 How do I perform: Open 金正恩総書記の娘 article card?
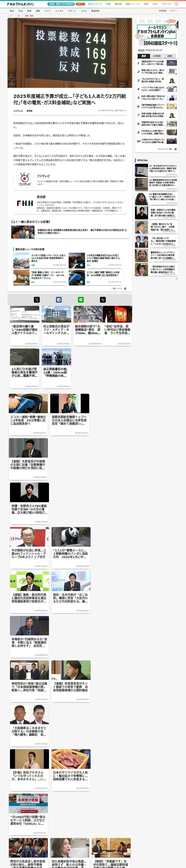pos(56,368)
